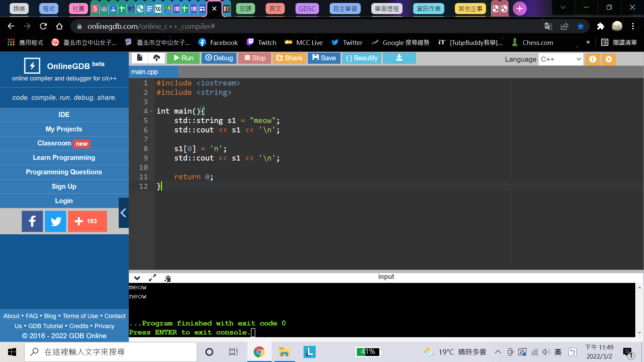Open the Language C++ dropdown
This screenshot has height=362, width=644.
pyautogui.click(x=560, y=59)
